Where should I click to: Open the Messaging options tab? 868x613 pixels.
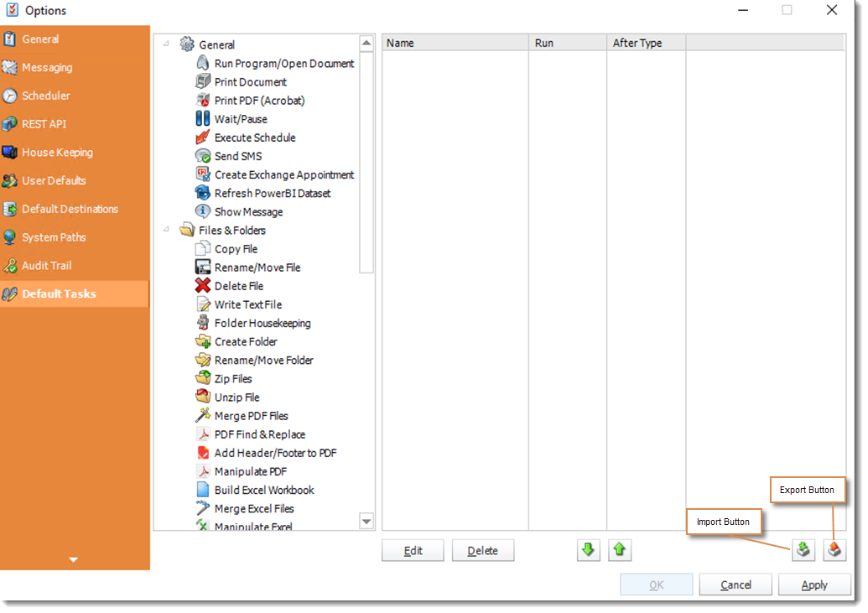(x=47, y=68)
